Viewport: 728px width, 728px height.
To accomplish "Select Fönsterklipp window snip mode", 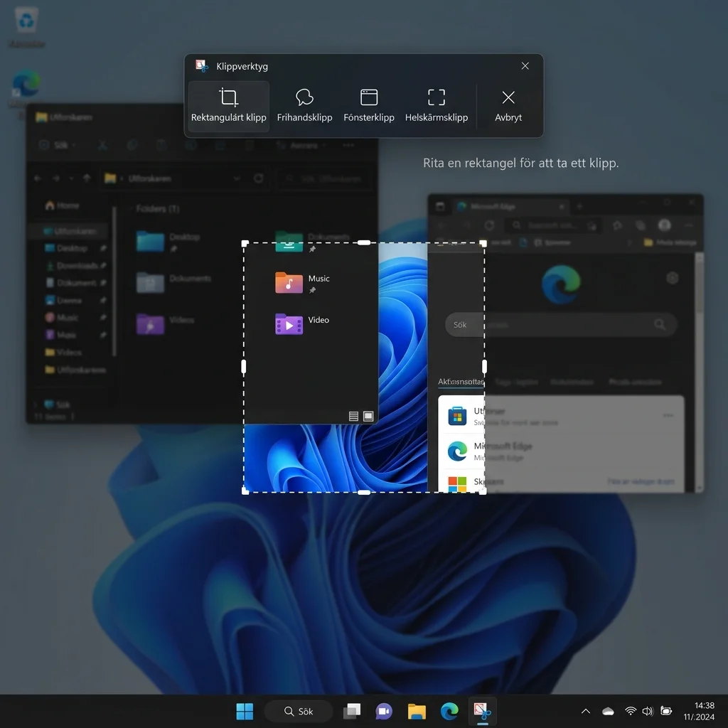I will tap(369, 107).
